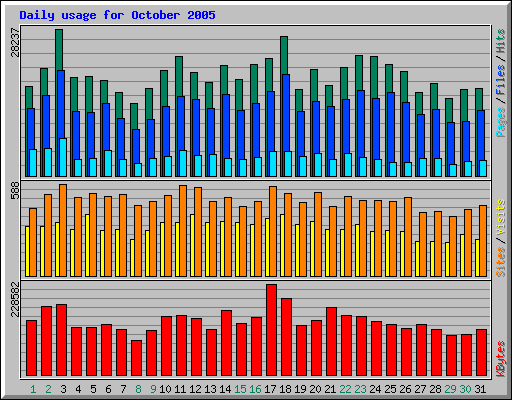Image resolution: width=512 pixels, height=400 pixels.
Task: Click day 2 on the x-axis
Action: [x=48, y=389]
